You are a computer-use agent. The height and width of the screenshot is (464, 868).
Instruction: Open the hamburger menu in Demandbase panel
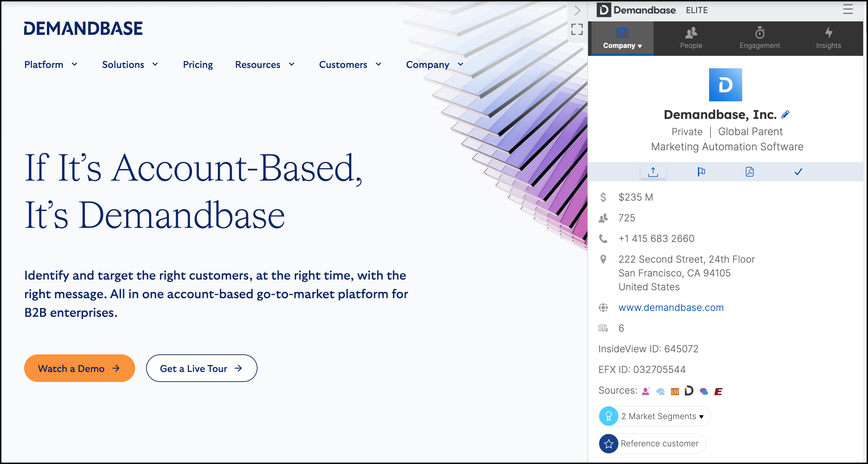[x=848, y=9]
